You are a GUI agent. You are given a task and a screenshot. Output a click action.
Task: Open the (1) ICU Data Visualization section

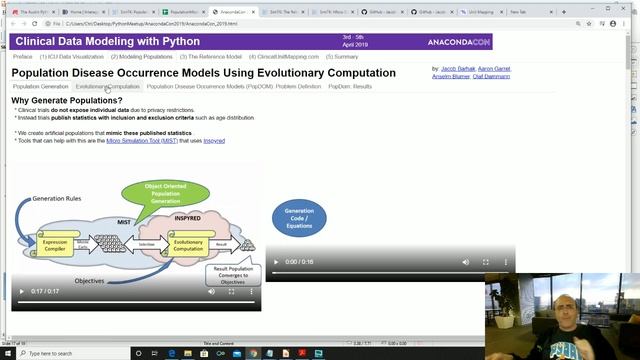coord(71,57)
